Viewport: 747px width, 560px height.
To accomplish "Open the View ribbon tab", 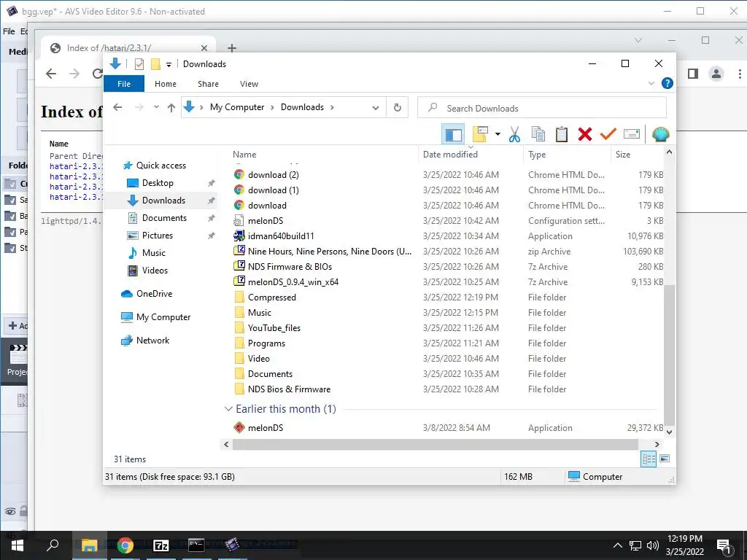I will [x=249, y=84].
